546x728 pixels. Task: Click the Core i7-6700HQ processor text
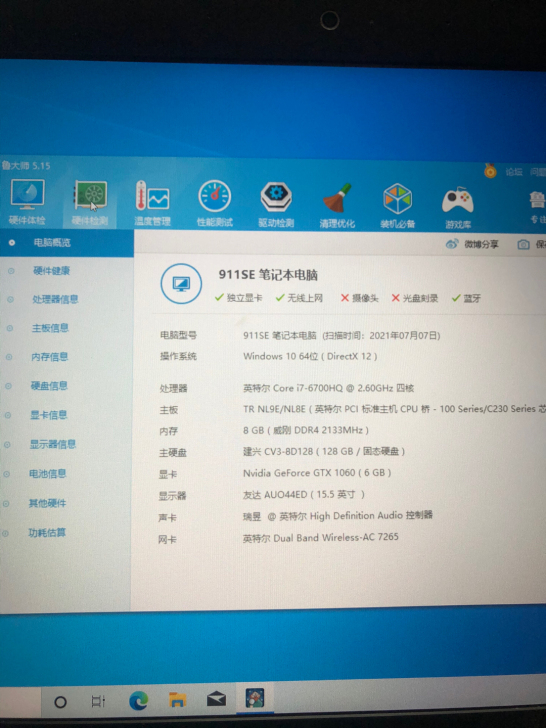pos(328,388)
